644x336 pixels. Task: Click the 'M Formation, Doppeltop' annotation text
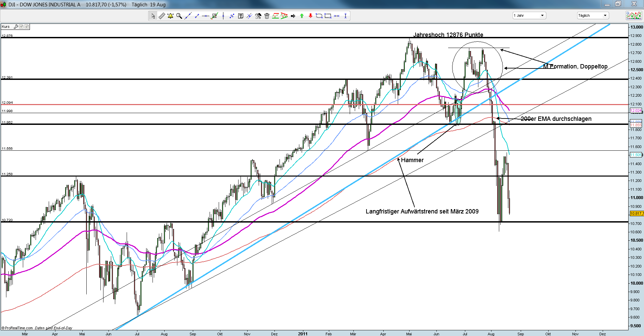pos(575,66)
